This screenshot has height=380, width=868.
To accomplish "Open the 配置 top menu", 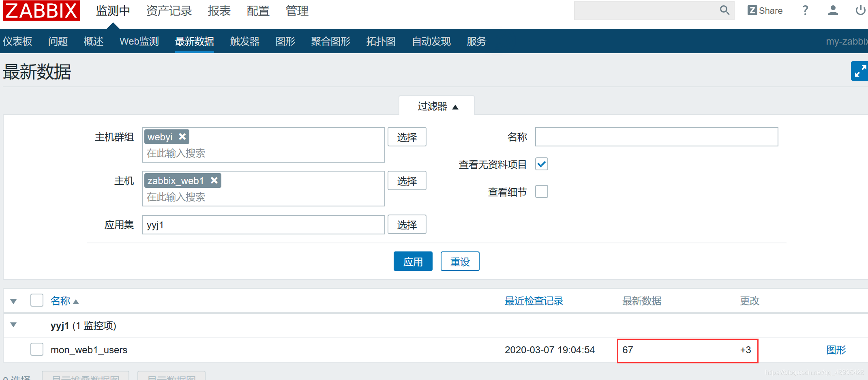I will click(x=258, y=11).
